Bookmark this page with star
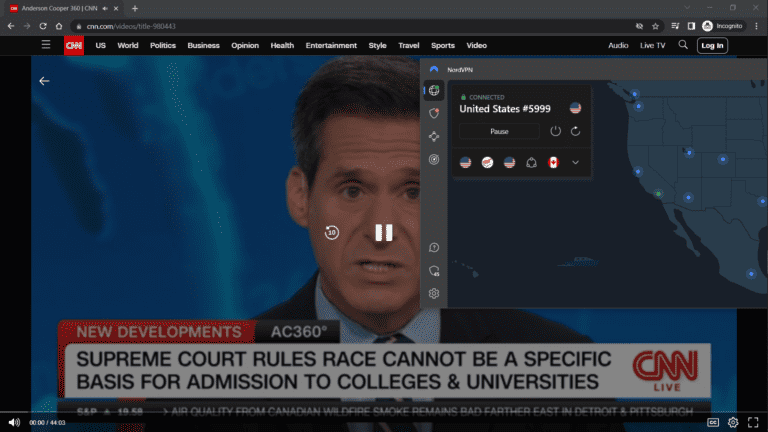The image size is (768, 432). (655, 26)
